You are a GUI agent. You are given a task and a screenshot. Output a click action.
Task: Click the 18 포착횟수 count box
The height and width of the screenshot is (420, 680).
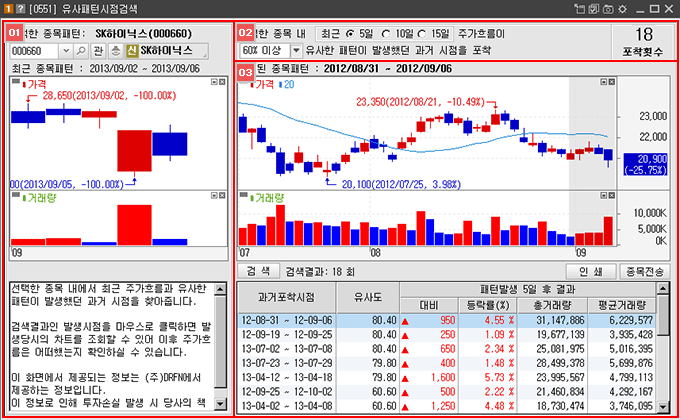pos(644,42)
